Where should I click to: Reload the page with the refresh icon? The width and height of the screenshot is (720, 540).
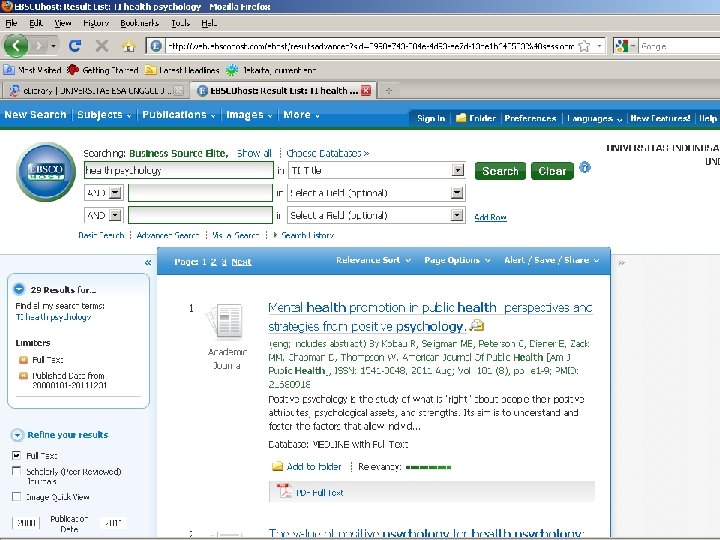click(75, 45)
